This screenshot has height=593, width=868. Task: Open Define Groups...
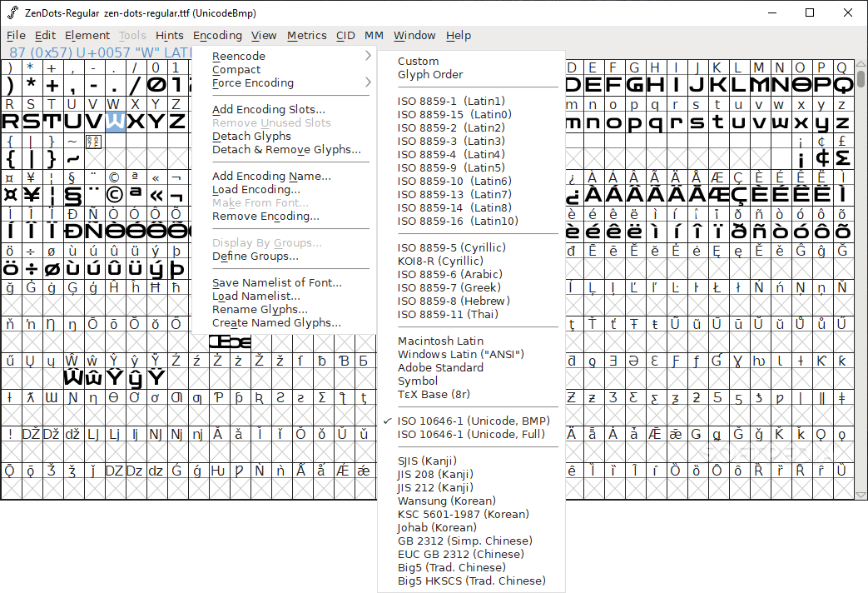[255, 256]
